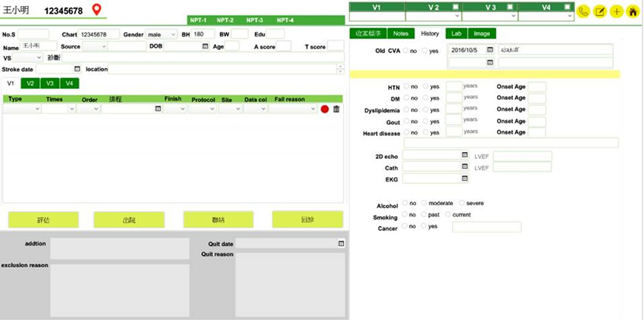Viewport: 644px width, 320px height.
Task: Open the NPT-2 tab
Action: (x=225, y=20)
